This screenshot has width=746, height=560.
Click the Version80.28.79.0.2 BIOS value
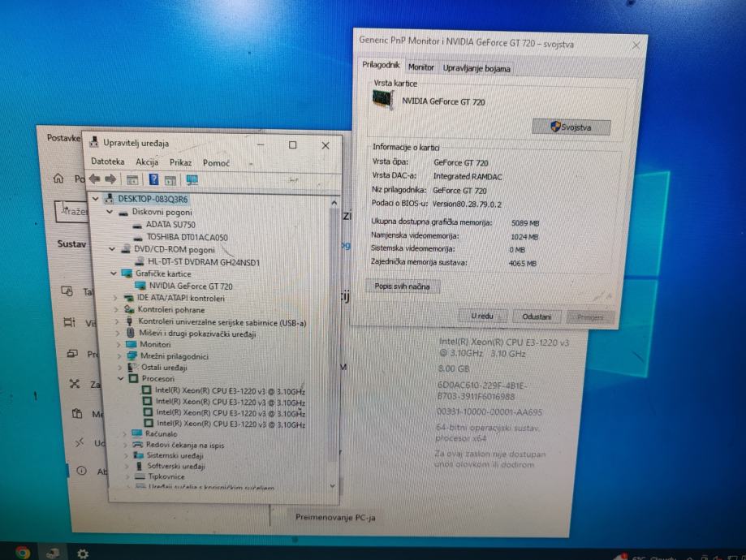coord(467,204)
